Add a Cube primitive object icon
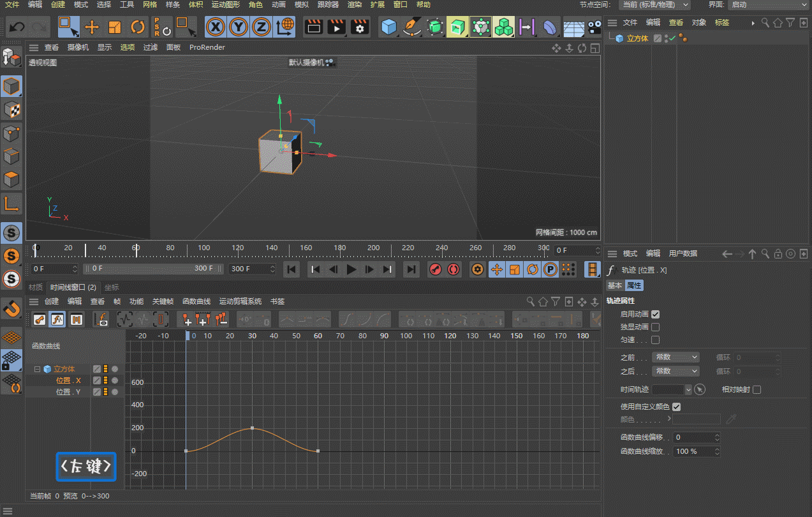 pyautogui.click(x=388, y=27)
